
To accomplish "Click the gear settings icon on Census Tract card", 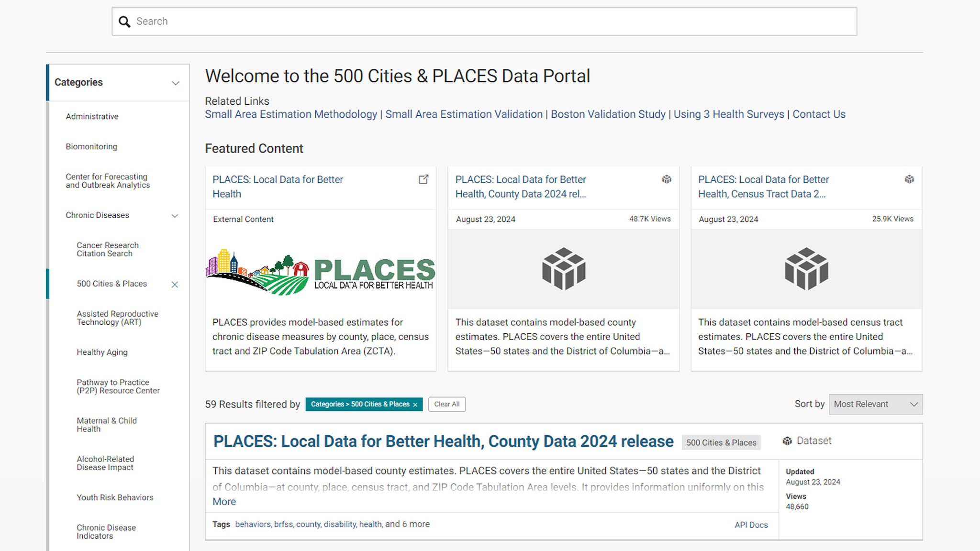I will pyautogui.click(x=910, y=178).
